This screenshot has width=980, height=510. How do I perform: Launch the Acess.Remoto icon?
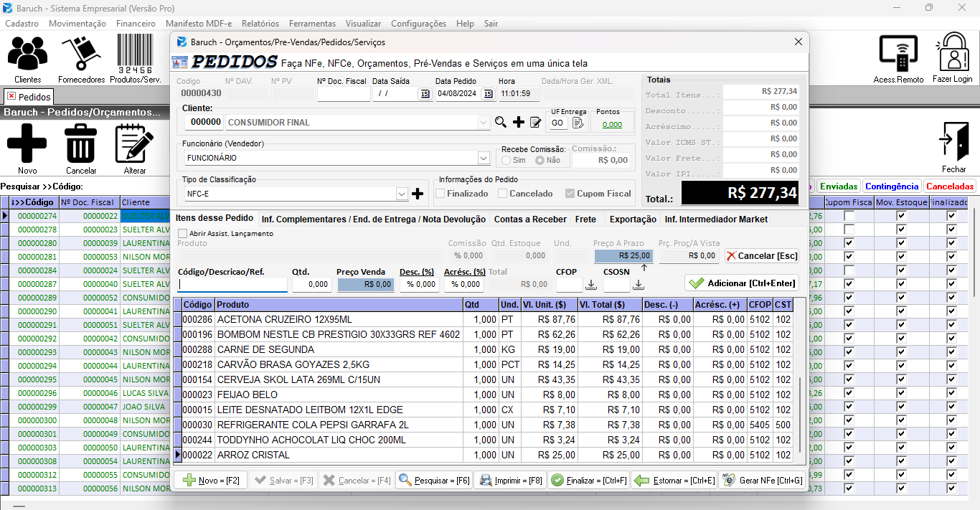coord(898,54)
